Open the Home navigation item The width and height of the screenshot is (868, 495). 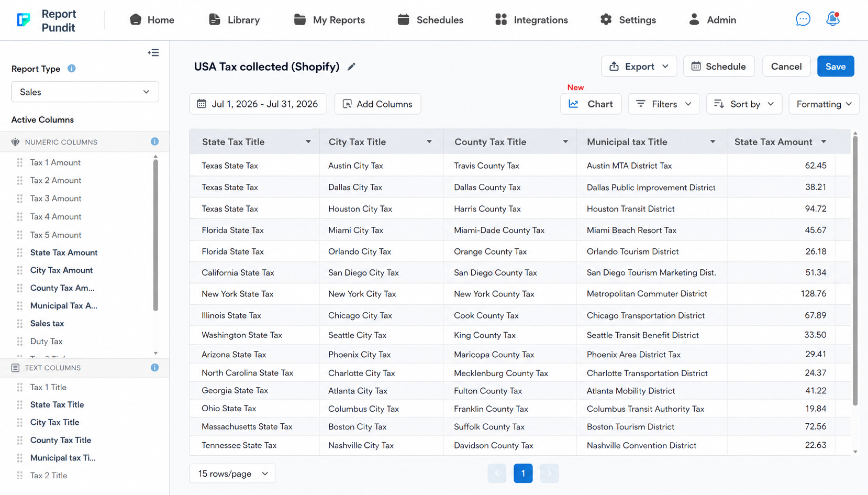152,20
